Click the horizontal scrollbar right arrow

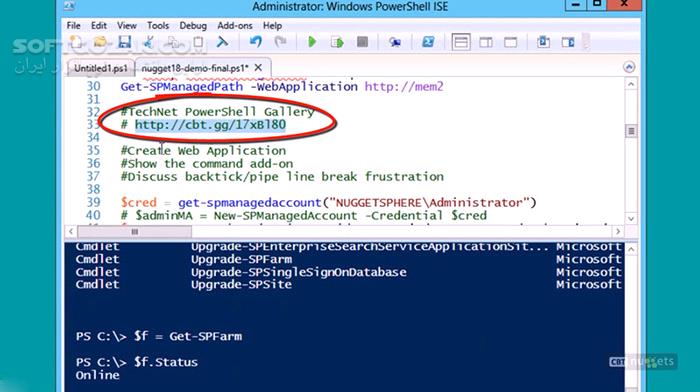point(618,231)
